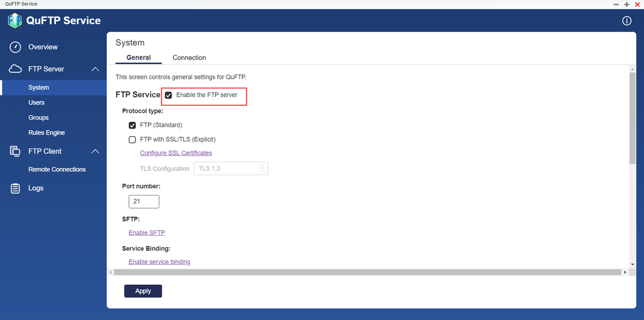This screenshot has height=320, width=644.
Task: Click the vertical scrollbar thumb
Action: (632, 118)
